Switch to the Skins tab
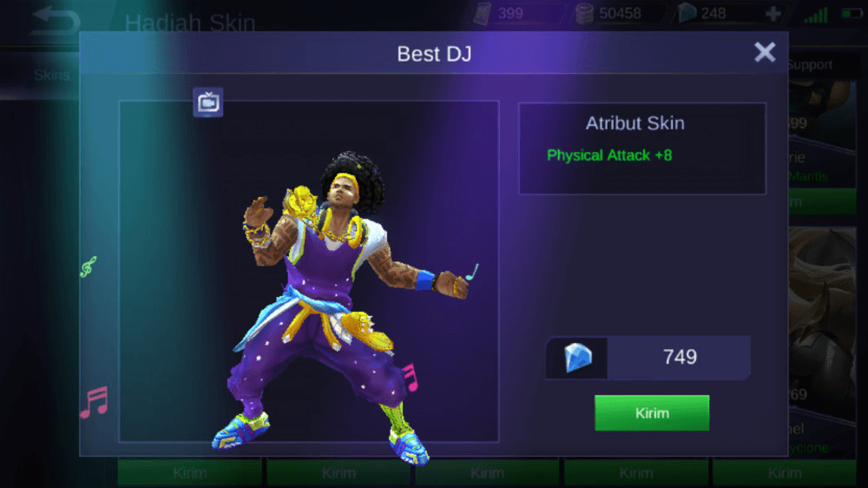The height and width of the screenshot is (488, 868). coord(51,75)
